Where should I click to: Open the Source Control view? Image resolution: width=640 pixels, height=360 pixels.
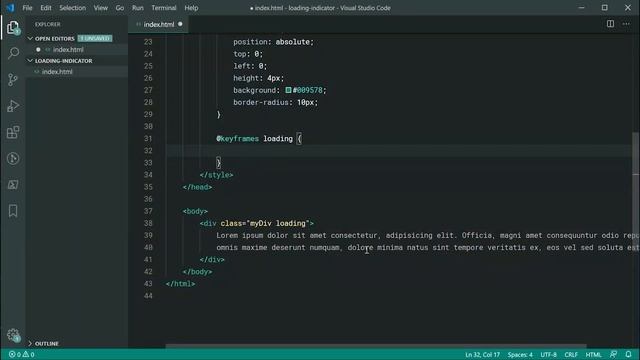13,80
